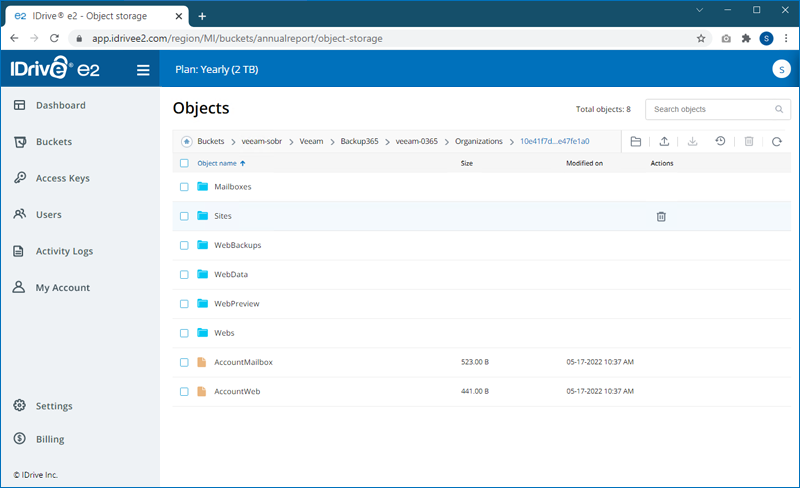This screenshot has width=800, height=488.
Task: Click the Mailboxes folder icon
Action: [203, 186]
